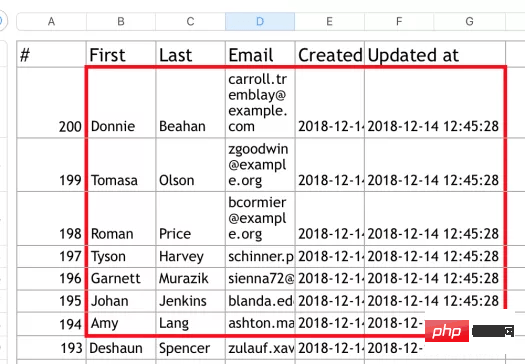Select the blanda.ed email cell
Image resolution: width=525 pixels, height=364 pixels.
click(260, 301)
